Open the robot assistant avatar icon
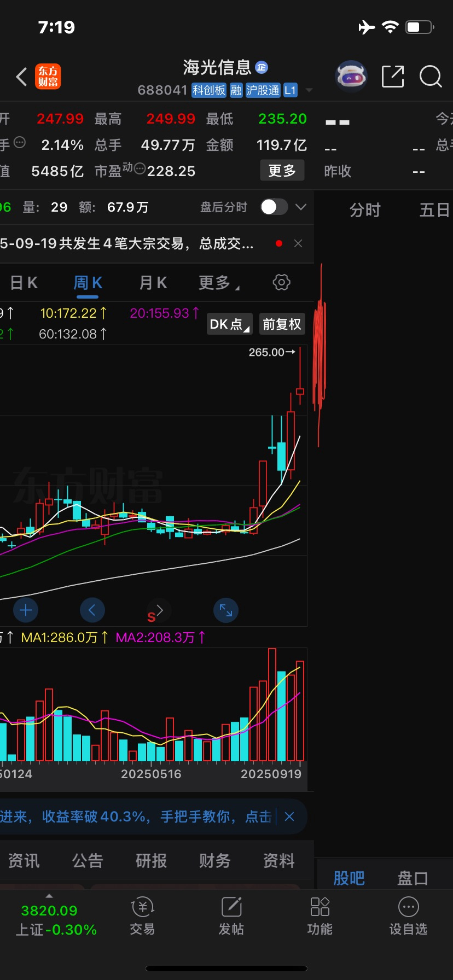Screen dimensions: 453x980 (x=351, y=76)
